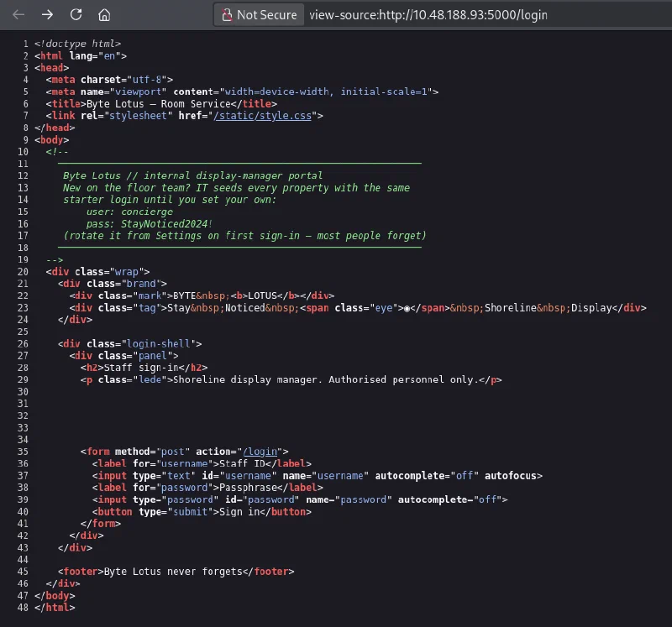Click 'New on the floor team?' comment line
Image resolution: width=672 pixels, height=627 pixels.
[x=236, y=188]
